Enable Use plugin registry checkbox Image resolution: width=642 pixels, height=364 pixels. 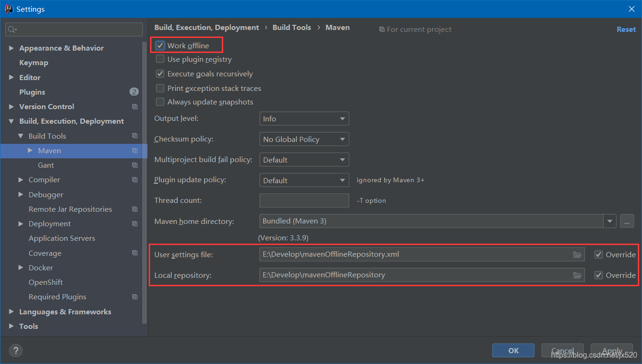pos(160,59)
